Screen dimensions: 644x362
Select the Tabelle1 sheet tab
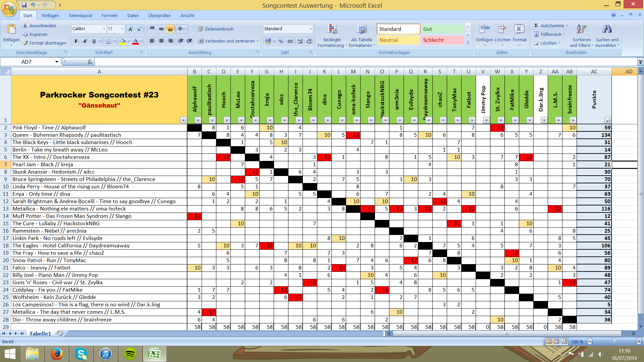[40, 334]
